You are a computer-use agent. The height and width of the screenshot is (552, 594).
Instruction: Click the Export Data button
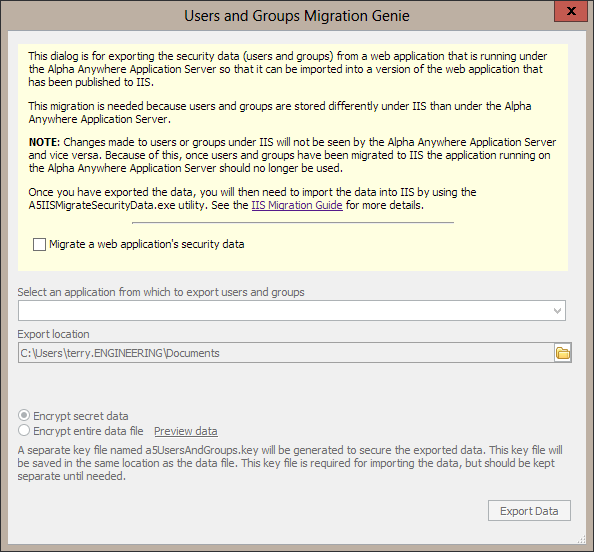529,511
